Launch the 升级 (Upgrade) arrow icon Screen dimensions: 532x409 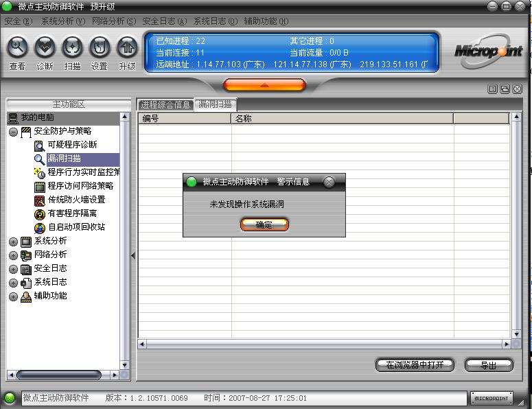tap(127, 47)
